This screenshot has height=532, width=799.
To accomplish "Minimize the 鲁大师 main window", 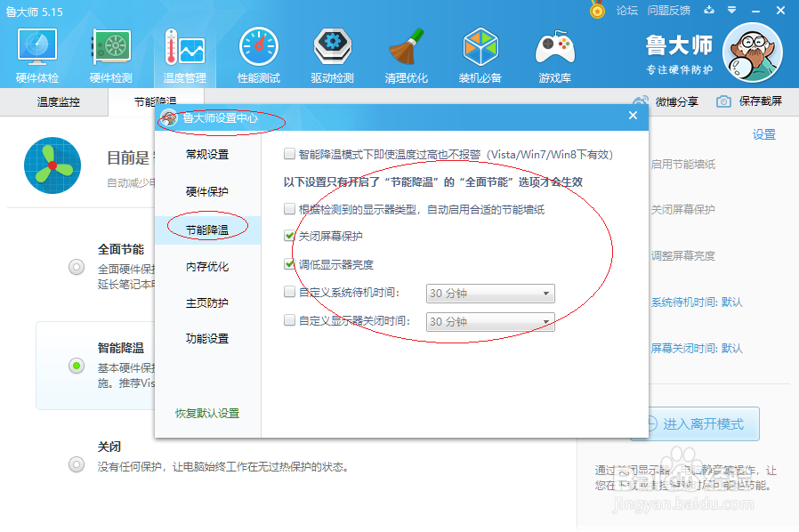I will 755,10.
